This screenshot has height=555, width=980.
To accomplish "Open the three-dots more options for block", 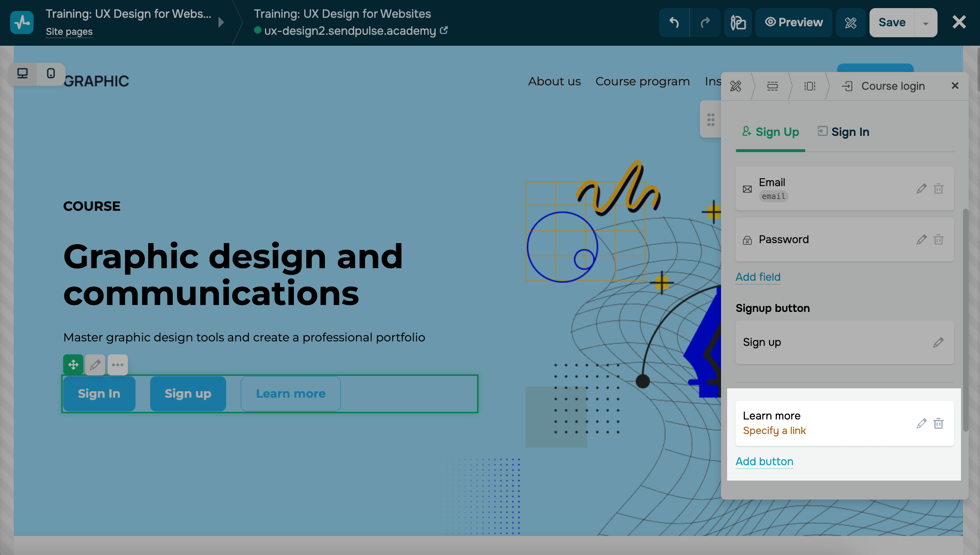I will [x=118, y=365].
